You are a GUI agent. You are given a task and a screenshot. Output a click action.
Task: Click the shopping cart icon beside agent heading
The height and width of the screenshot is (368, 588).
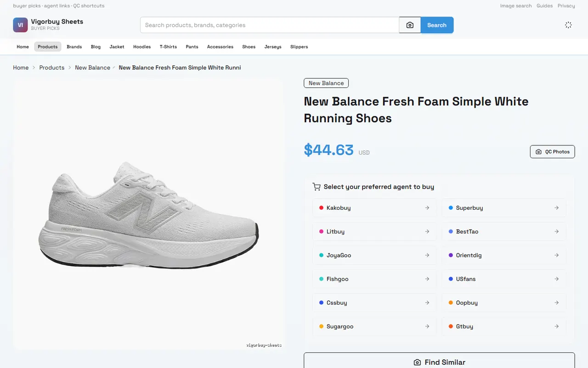point(316,187)
